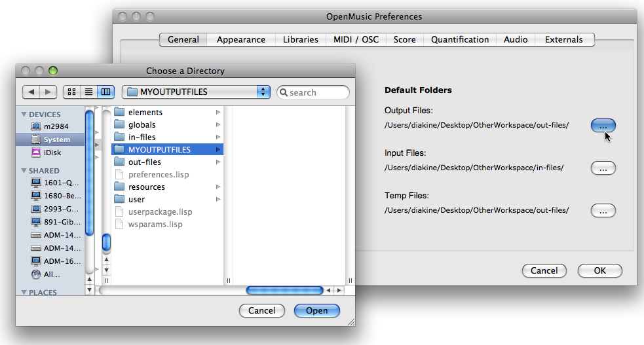This screenshot has height=345, width=644.
Task: Click the dialog resize grip corner
Action: point(351,323)
